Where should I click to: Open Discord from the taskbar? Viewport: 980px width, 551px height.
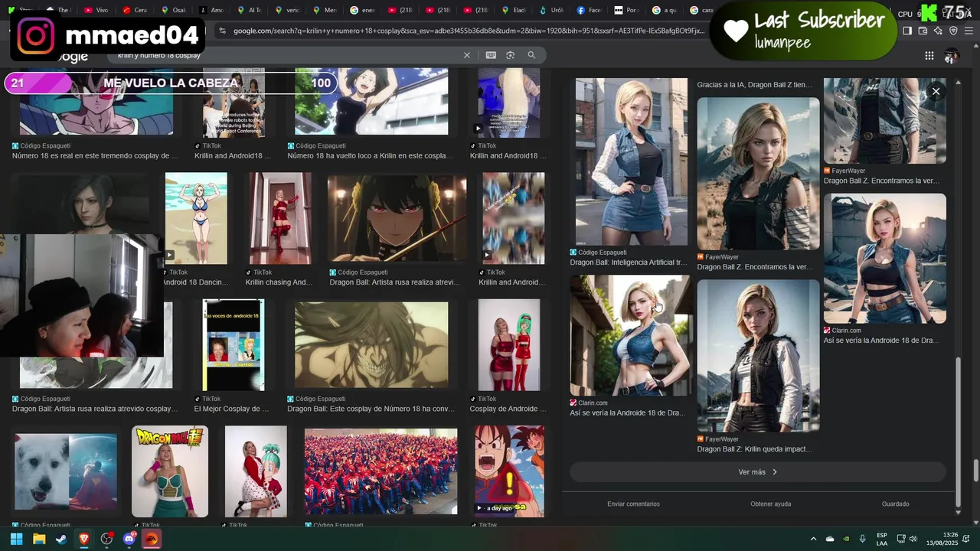(x=129, y=539)
